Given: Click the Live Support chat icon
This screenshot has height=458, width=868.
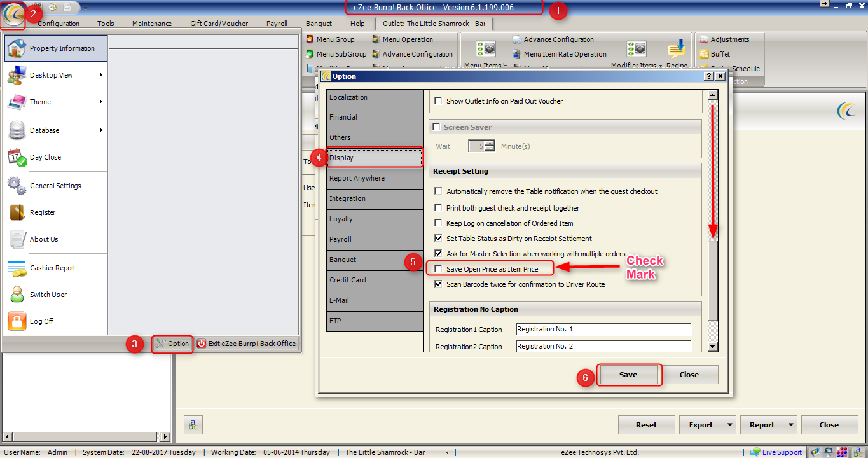Looking at the screenshot, I should 755,452.
